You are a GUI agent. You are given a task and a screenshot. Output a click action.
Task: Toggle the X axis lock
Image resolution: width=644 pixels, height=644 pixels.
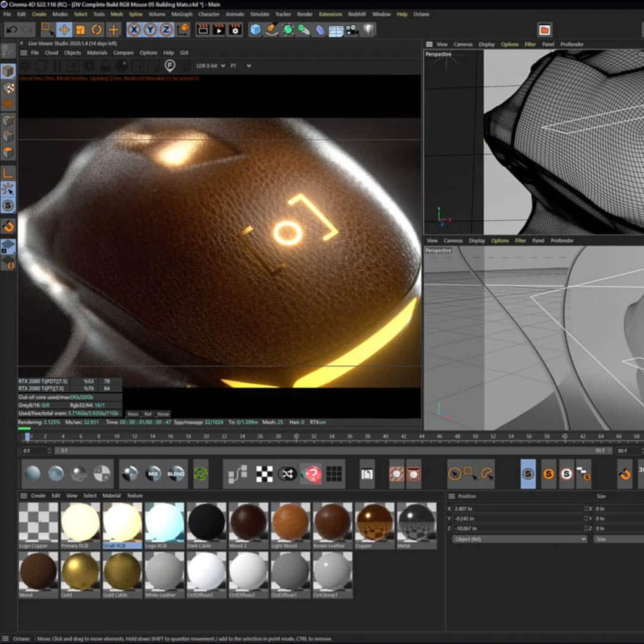tap(133, 29)
